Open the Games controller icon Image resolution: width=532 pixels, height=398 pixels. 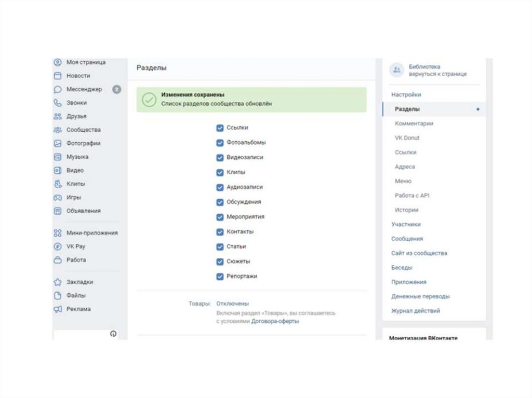[58, 197]
